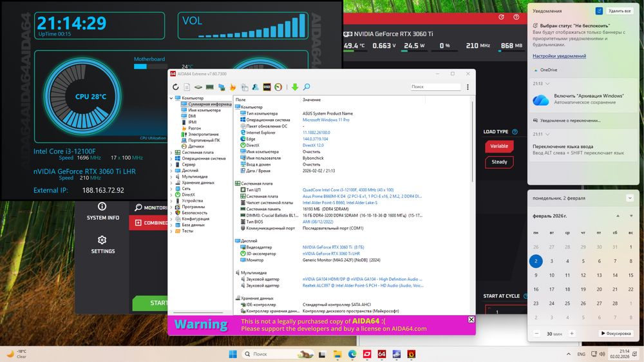Collapse the calendar panel chevron
Screen dimensions: 644x362
[x=630, y=198]
